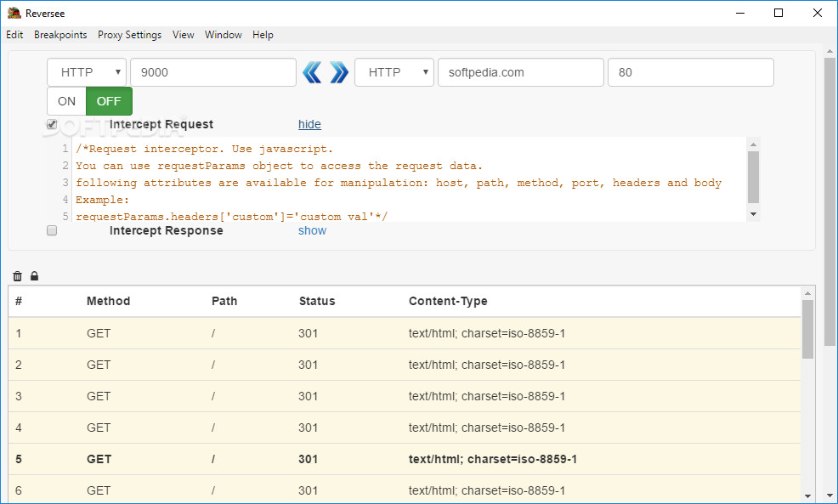Click code line 1 in request interceptor editor
The width and height of the screenshot is (838, 504).
(204, 149)
